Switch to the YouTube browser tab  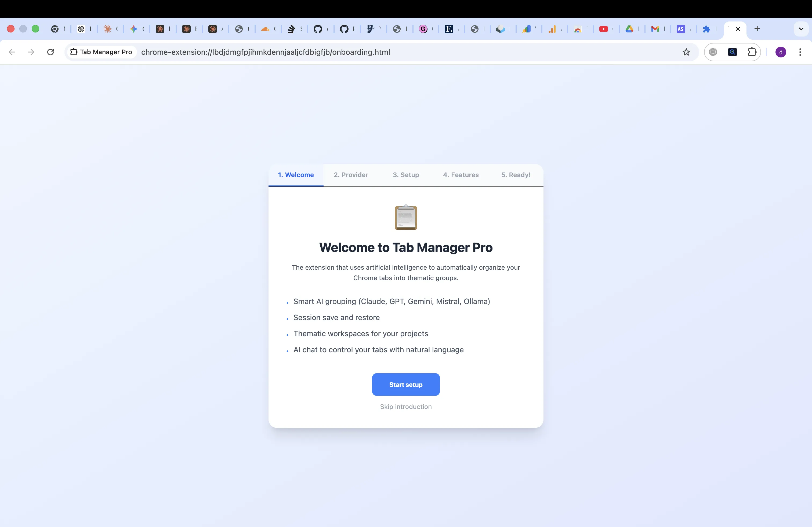(x=604, y=29)
